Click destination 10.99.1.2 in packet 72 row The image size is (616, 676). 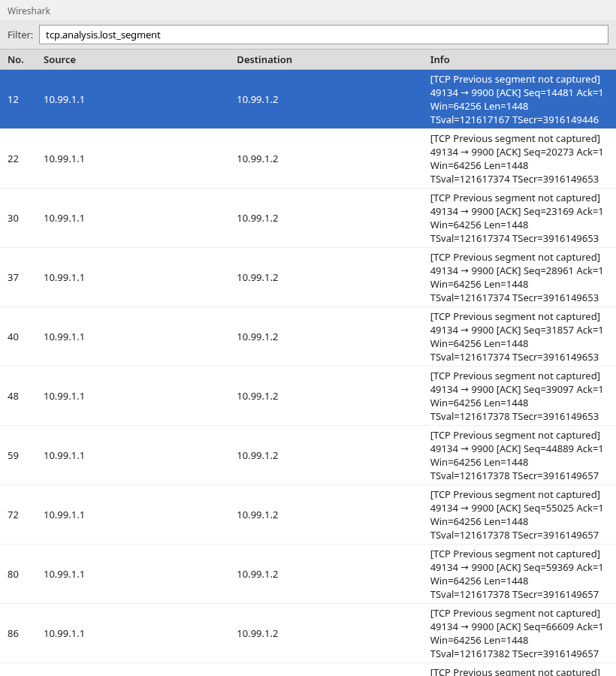pyautogui.click(x=258, y=515)
